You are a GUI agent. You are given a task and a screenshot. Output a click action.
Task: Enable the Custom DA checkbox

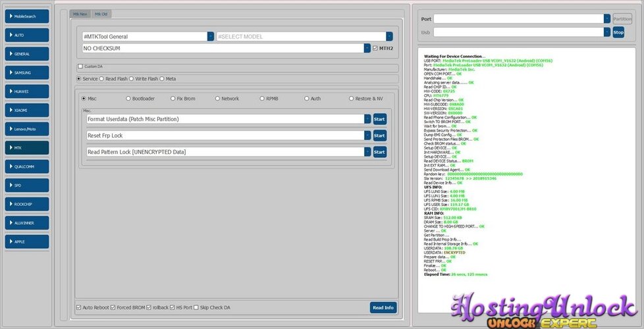(80, 66)
